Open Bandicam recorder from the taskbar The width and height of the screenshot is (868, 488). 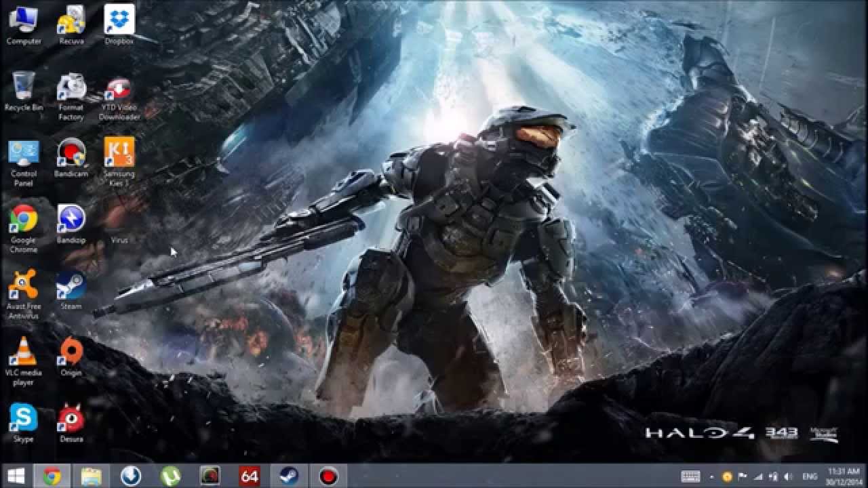tap(328, 476)
